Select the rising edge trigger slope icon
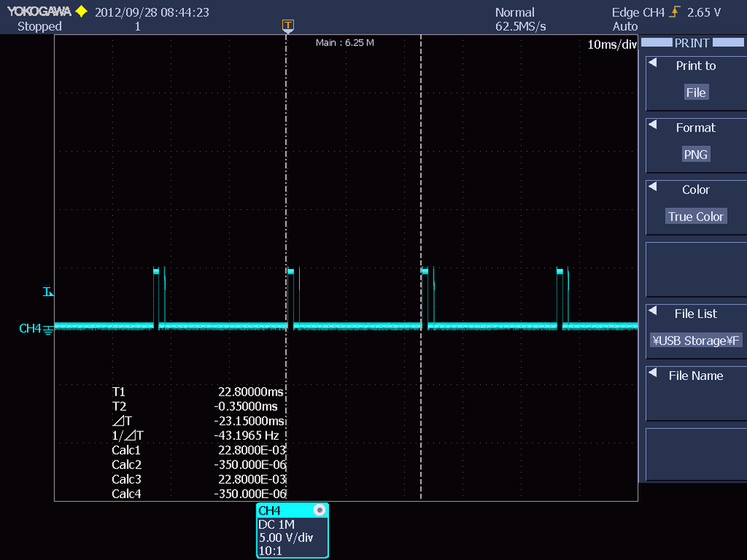 [675, 11]
